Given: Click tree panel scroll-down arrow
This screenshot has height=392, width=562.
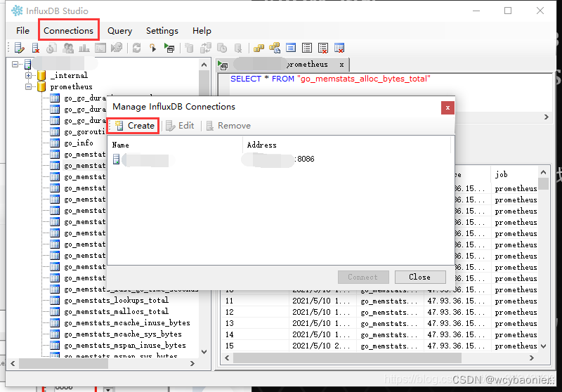Looking at the screenshot, I should (x=204, y=352).
